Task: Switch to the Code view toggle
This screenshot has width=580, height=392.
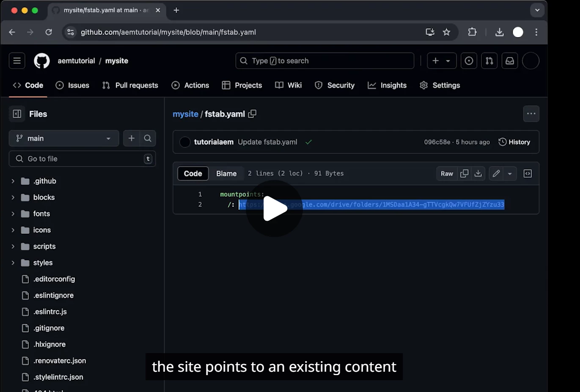Action: point(193,173)
